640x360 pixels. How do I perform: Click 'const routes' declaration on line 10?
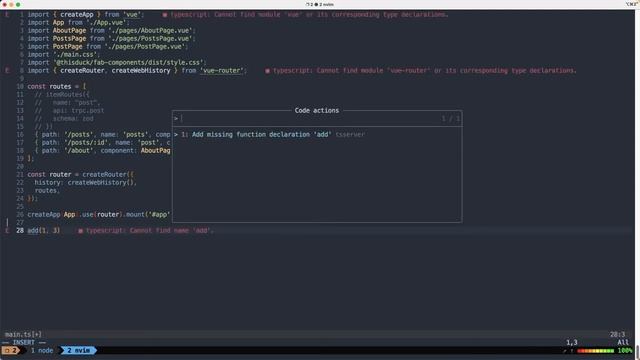(x=49, y=87)
